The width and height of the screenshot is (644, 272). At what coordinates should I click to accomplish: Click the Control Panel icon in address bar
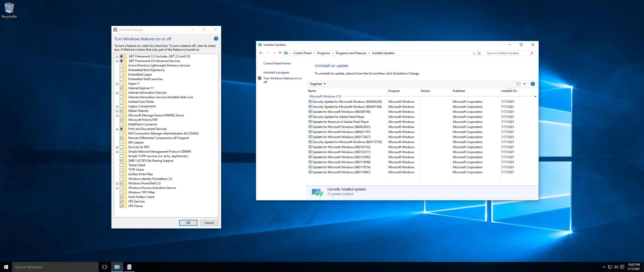(286, 53)
